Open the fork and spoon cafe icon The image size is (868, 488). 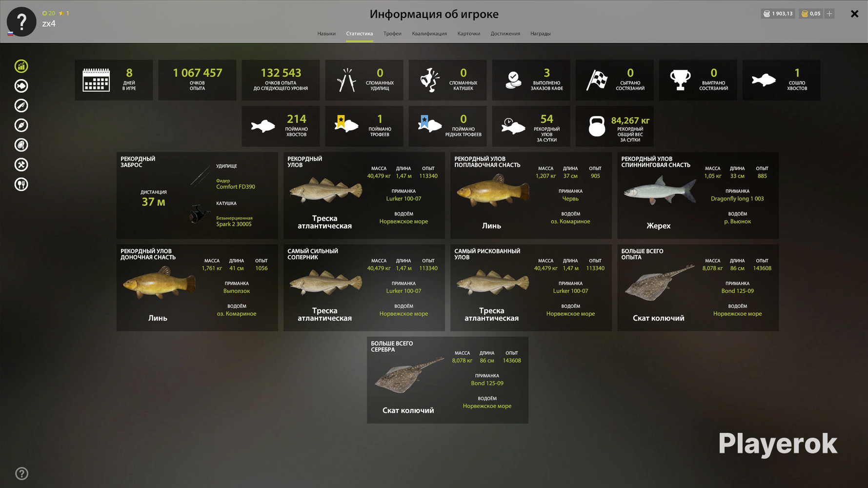(21, 184)
